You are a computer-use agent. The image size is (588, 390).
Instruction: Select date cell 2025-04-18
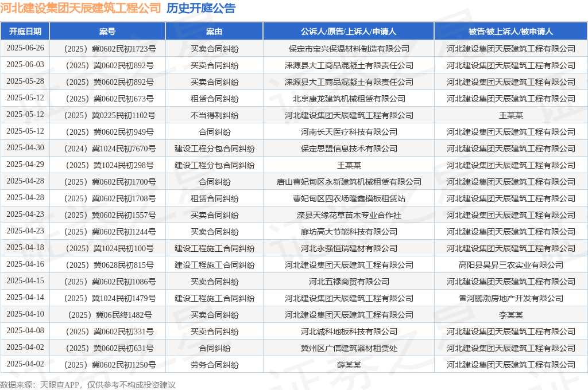coord(25,248)
